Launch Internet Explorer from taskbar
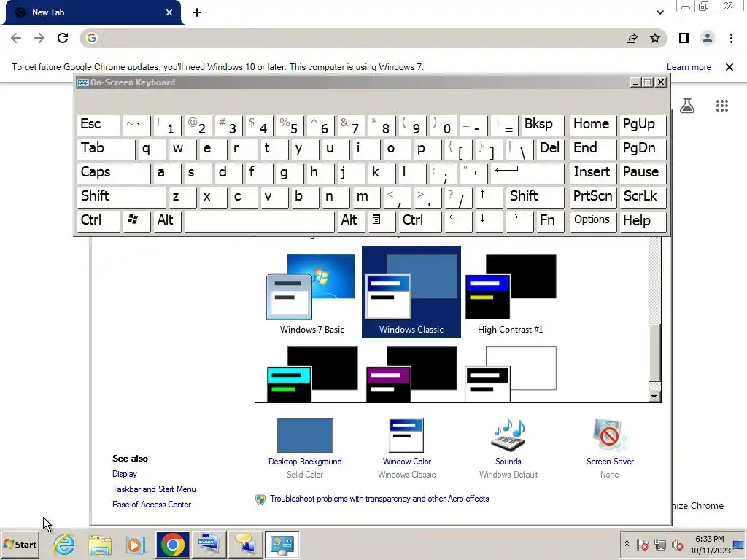 tap(64, 544)
